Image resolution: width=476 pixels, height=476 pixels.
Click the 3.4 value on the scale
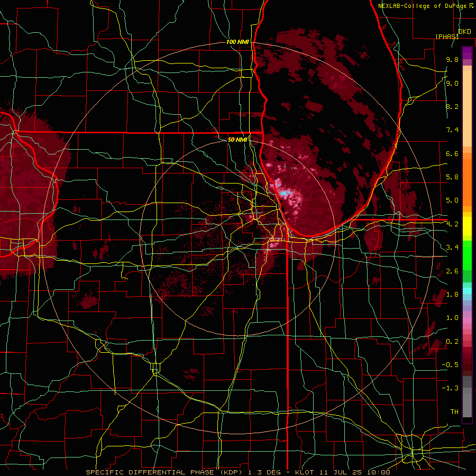coord(452,248)
